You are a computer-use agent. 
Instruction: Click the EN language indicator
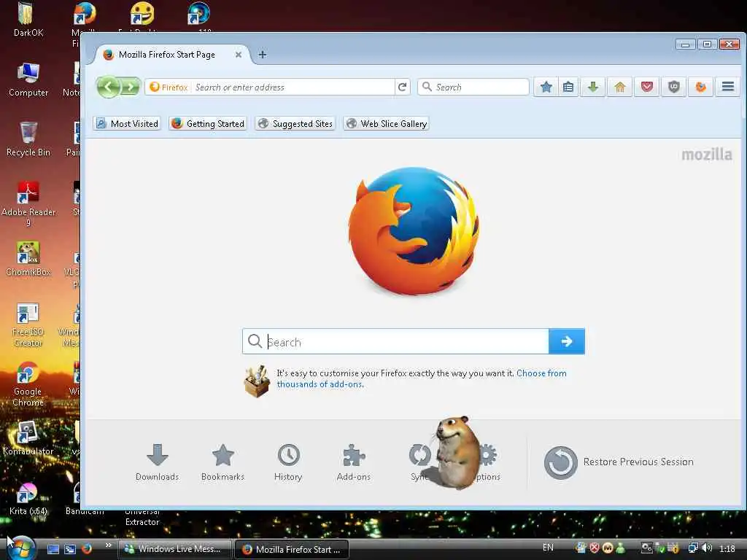[x=548, y=548]
